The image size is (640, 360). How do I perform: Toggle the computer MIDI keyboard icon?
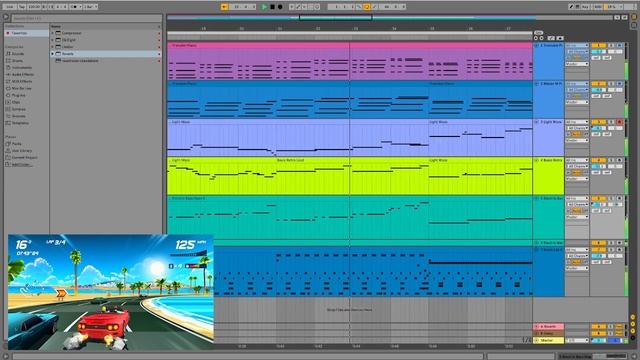point(578,7)
